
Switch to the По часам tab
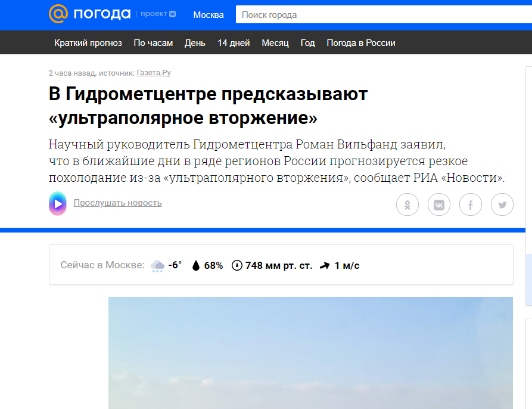click(x=153, y=43)
